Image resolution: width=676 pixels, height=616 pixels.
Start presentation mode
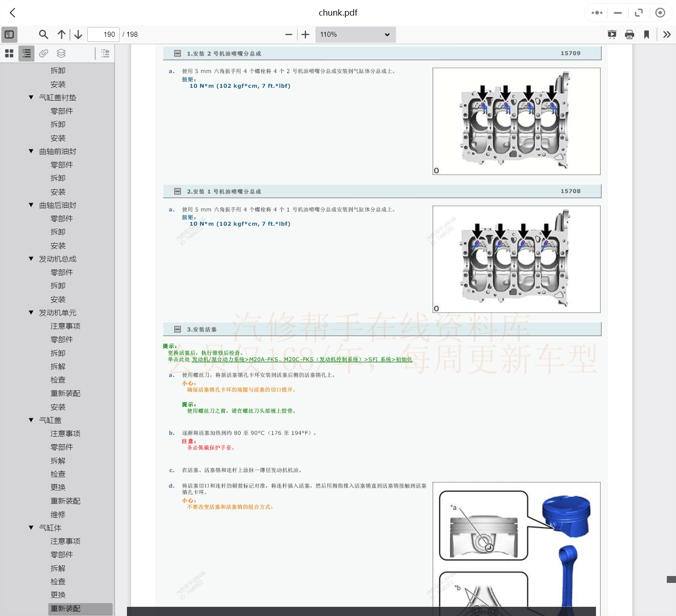pyautogui.click(x=612, y=34)
